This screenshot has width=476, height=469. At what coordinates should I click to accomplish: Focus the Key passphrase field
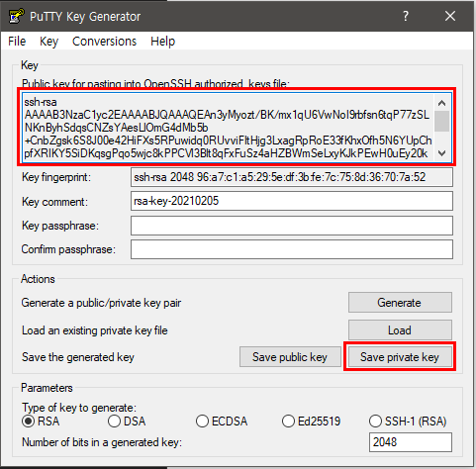tap(292, 226)
